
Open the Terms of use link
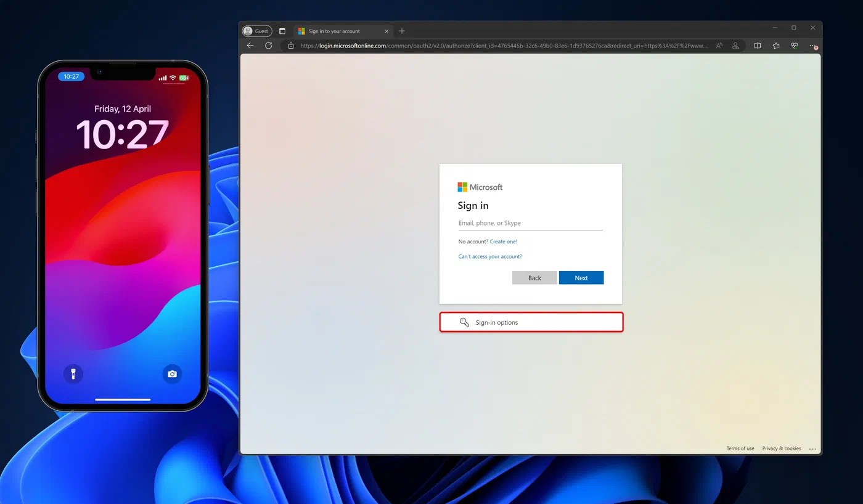point(740,449)
